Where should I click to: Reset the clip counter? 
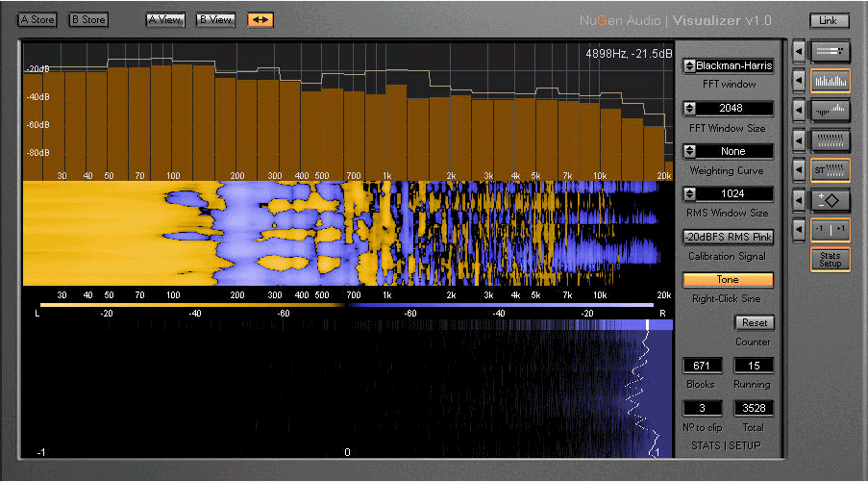(754, 322)
